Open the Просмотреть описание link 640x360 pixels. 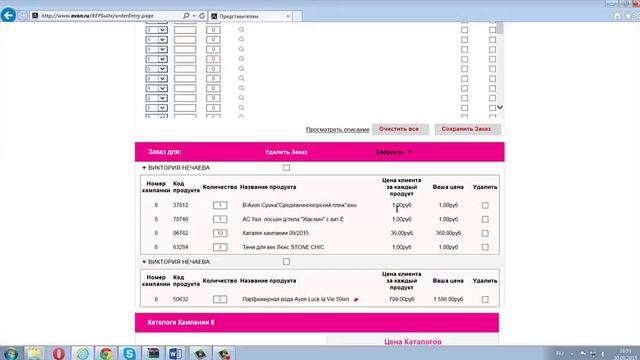click(338, 129)
